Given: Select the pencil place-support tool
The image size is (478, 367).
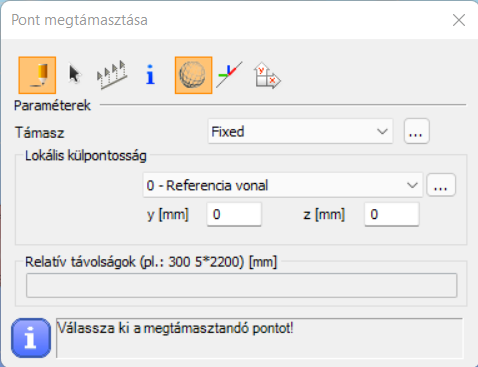Looking at the screenshot, I should 37,75.
